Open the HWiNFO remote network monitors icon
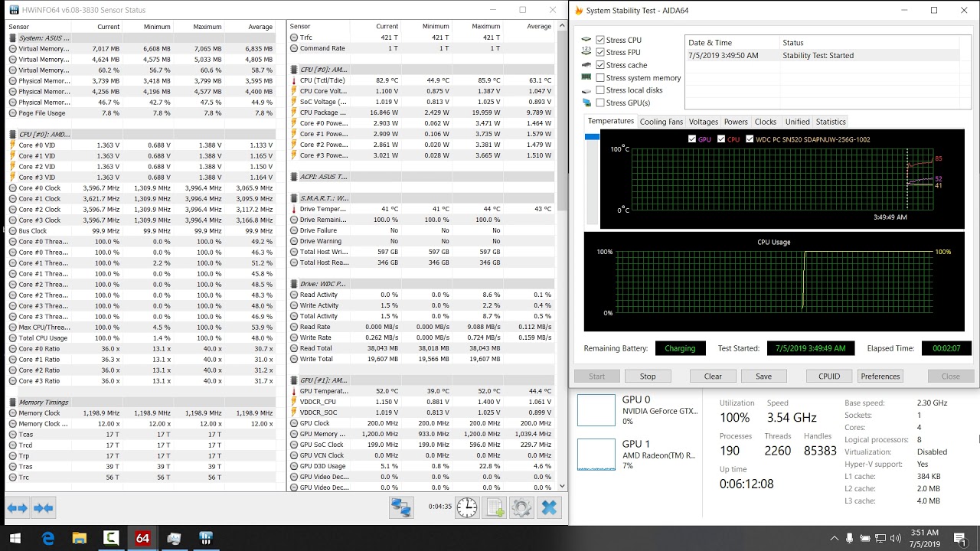This screenshot has width=980, height=551. click(400, 507)
